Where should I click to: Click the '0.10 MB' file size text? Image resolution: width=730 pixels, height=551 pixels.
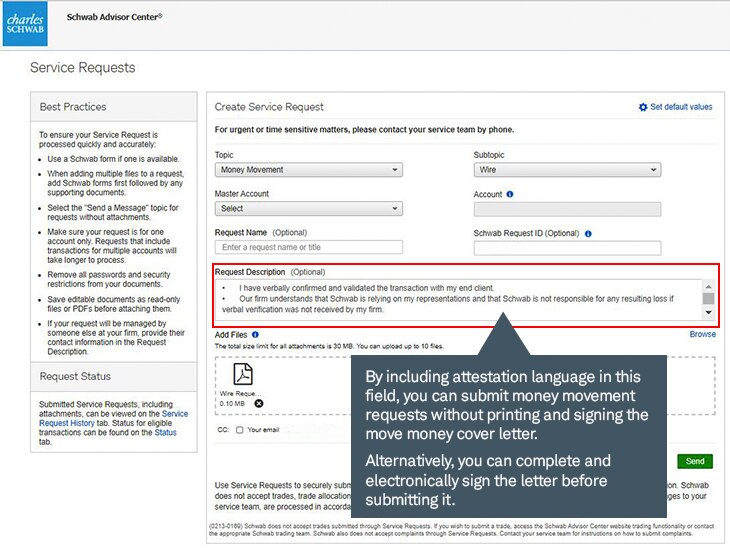click(x=232, y=403)
